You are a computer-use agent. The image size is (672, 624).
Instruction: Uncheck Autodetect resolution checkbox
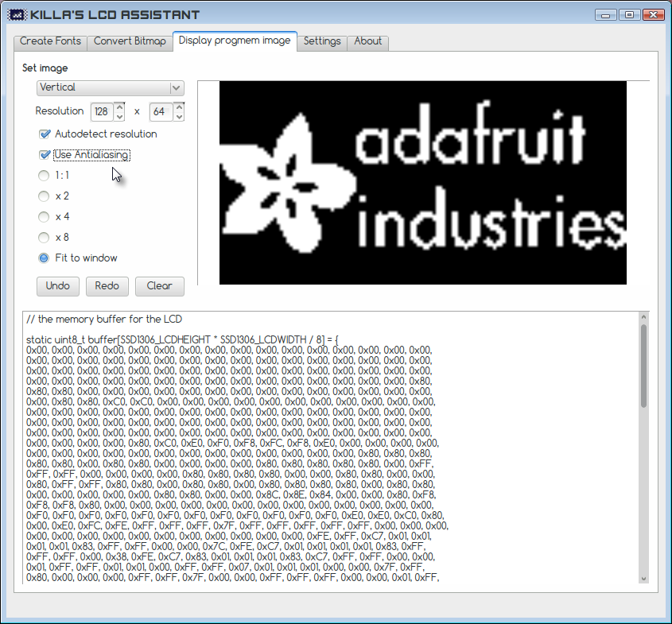[45, 134]
